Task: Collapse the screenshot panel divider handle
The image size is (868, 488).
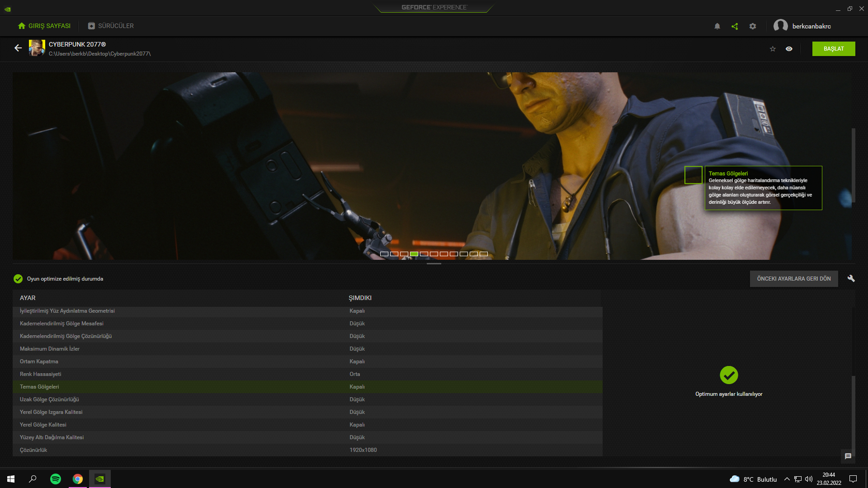Action: click(434, 263)
